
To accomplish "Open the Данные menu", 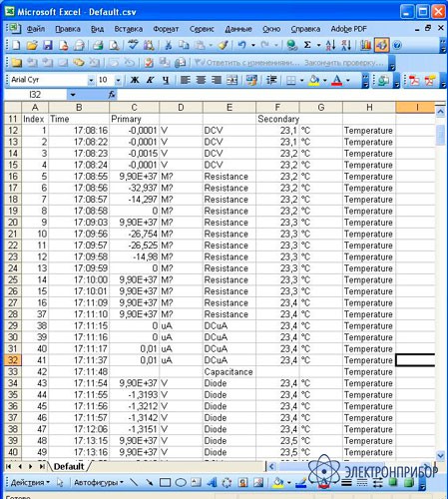I will 238,29.
